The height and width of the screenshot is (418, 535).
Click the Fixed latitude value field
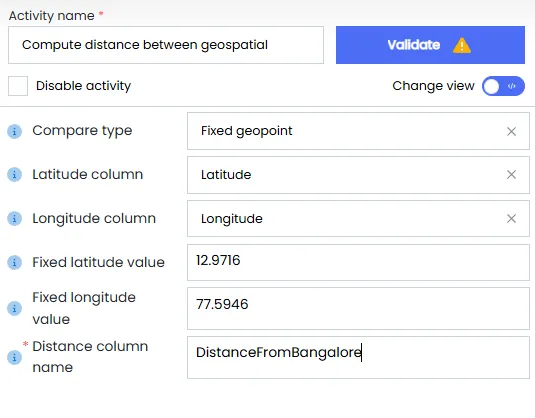click(x=358, y=262)
